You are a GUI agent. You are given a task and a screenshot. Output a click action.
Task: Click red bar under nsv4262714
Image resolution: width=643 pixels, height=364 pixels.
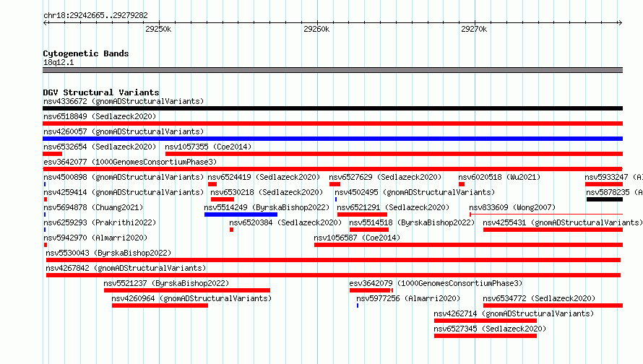(486, 321)
